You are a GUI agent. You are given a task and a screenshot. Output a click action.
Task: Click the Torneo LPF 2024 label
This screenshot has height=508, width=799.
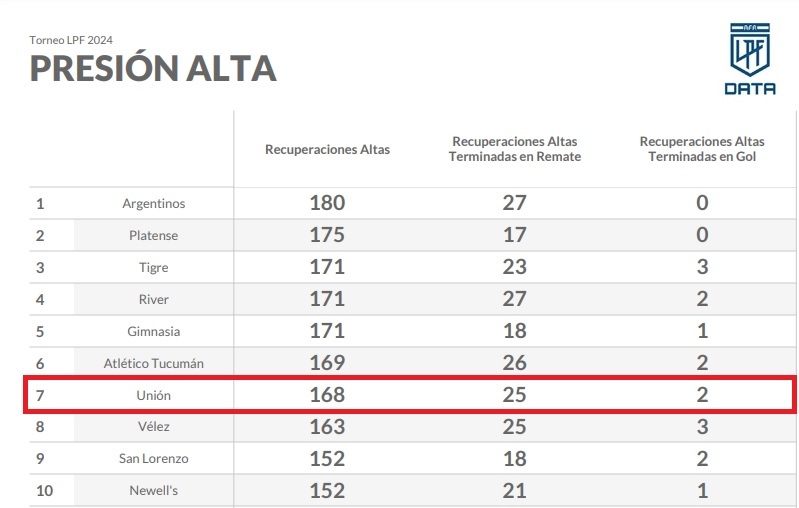[x=71, y=40]
